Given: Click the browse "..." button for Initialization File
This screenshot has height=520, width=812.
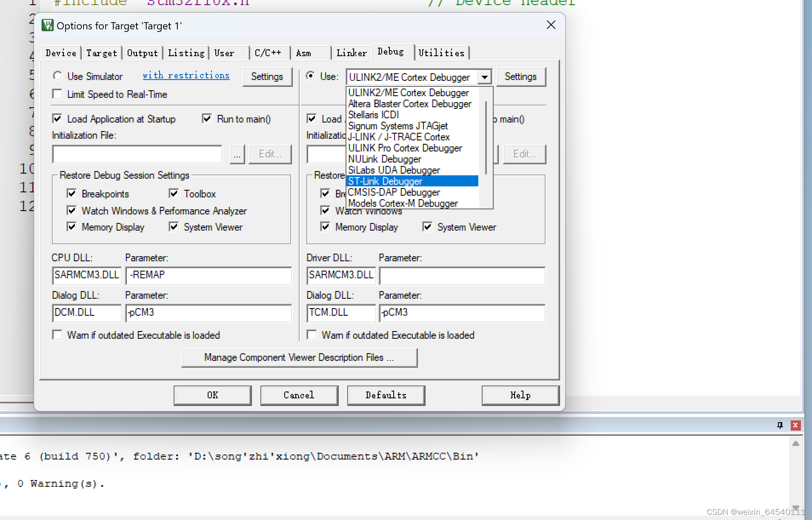Looking at the screenshot, I should [237, 154].
